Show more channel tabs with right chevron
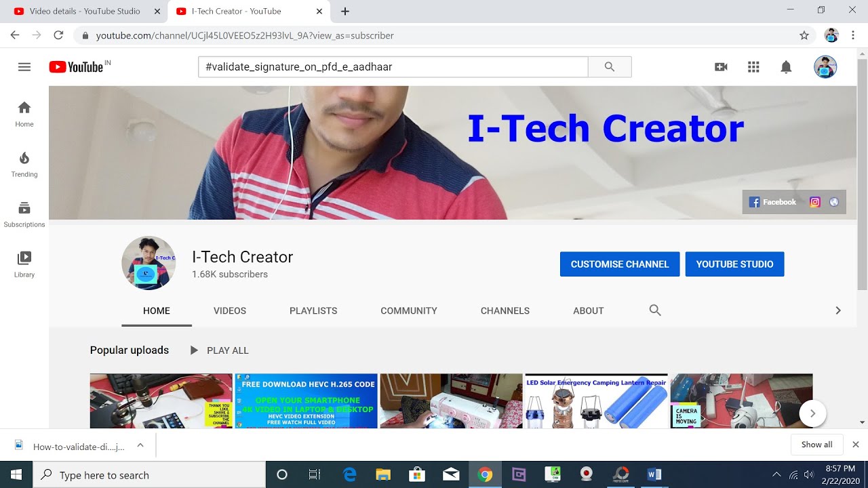This screenshot has height=488, width=868. (x=838, y=310)
